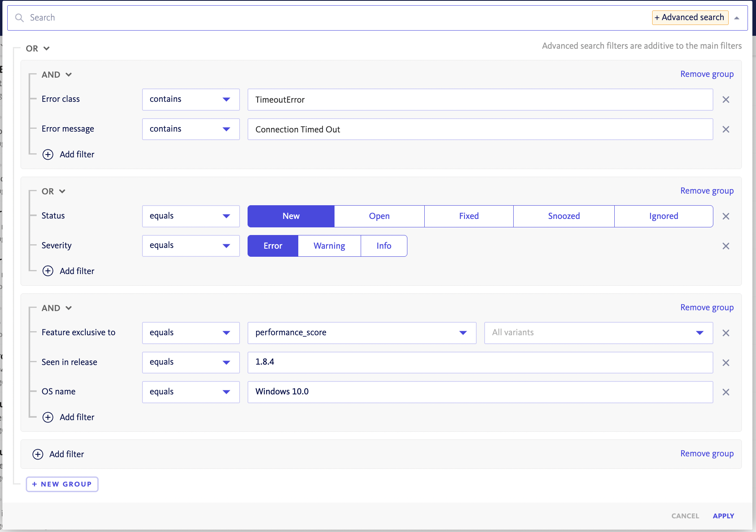Screen dimensions: 756x532
Task: Toggle the Snoozed status option
Action: tap(563, 216)
